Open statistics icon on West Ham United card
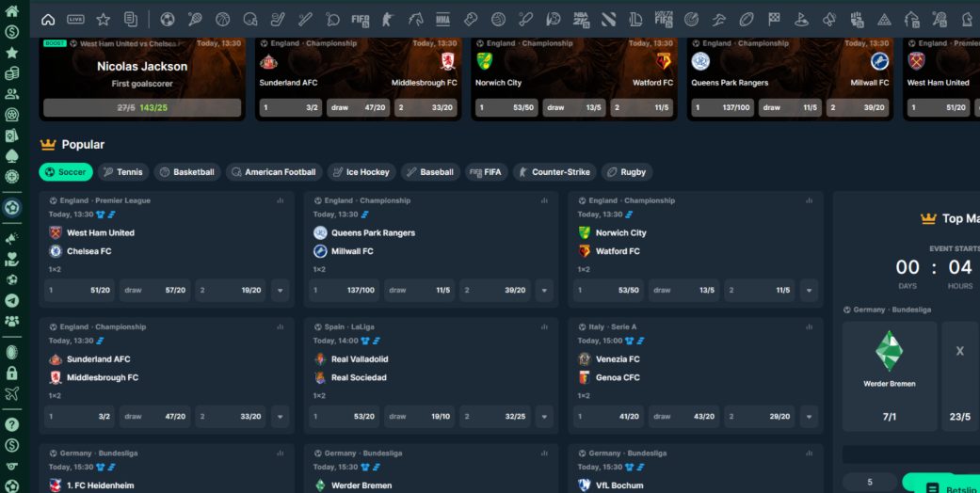980x493 pixels. point(280,200)
